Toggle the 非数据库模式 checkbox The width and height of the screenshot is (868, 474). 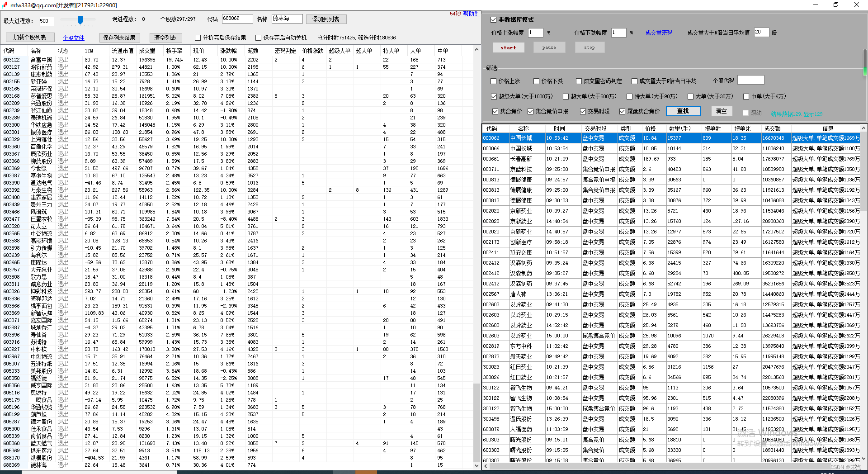493,20
